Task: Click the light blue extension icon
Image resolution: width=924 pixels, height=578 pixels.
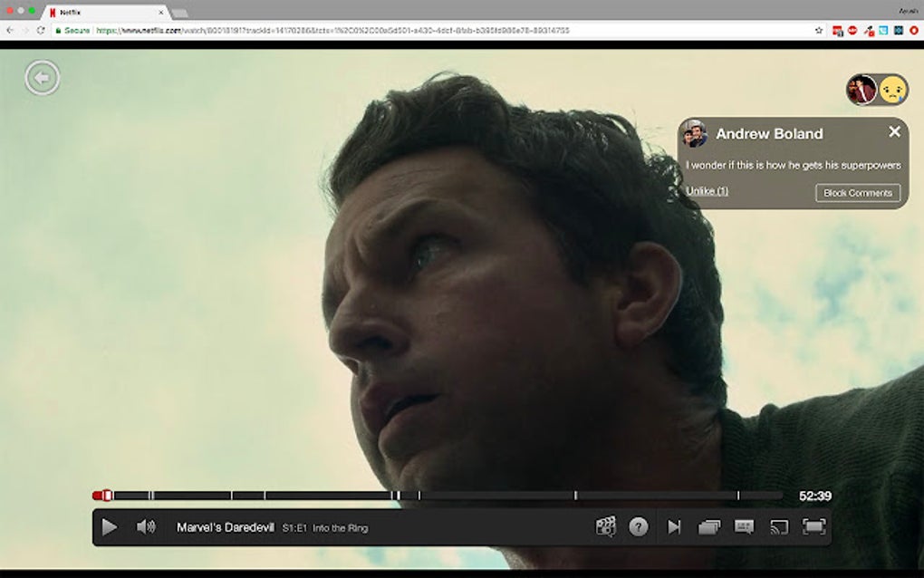Action: (883, 30)
